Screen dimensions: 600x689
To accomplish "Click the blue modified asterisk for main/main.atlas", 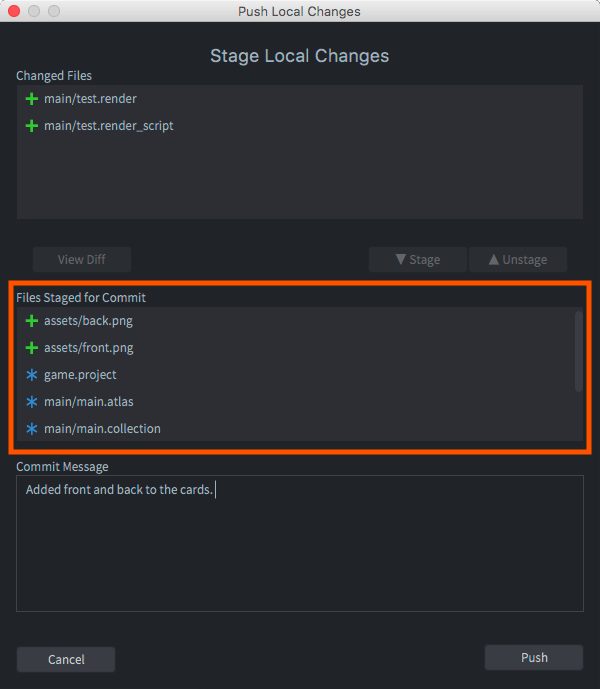I will (32, 402).
